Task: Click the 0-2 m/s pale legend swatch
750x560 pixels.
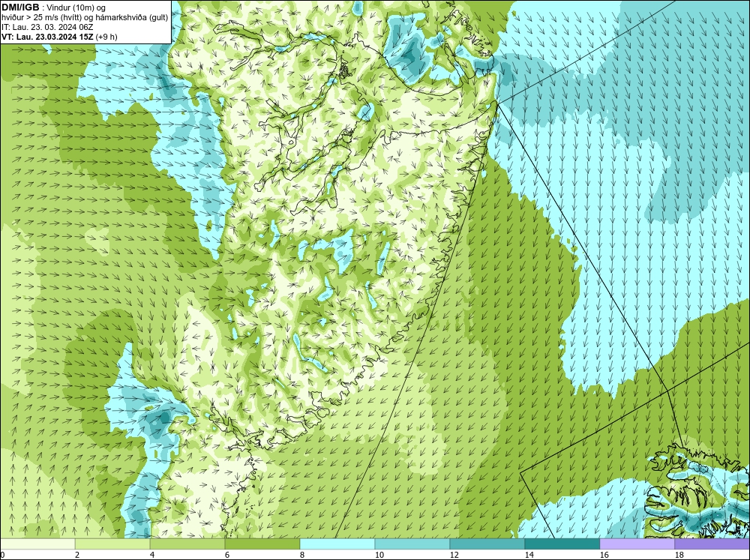Action: click(37, 544)
